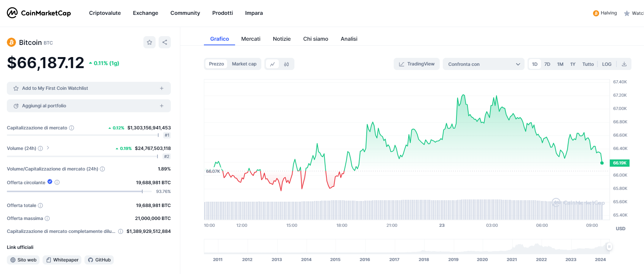644x274 pixels.
Task: Open the Mercati tab
Action: point(251,39)
